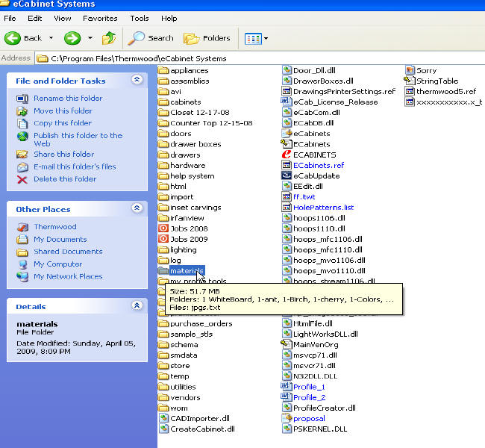Image resolution: width=485 pixels, height=448 pixels.
Task: Go up one folder level icon
Action: [109, 38]
